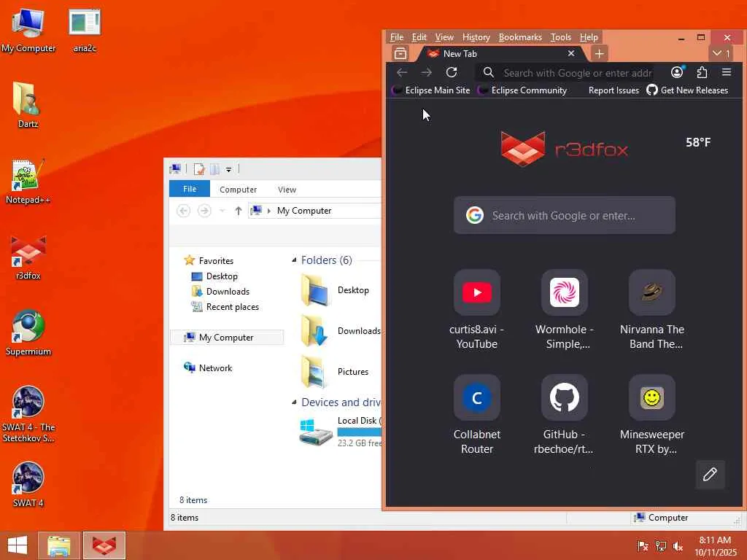The width and height of the screenshot is (747, 560).
Task: Switch to Explorer Computer ribbon tab
Action: coord(239,189)
